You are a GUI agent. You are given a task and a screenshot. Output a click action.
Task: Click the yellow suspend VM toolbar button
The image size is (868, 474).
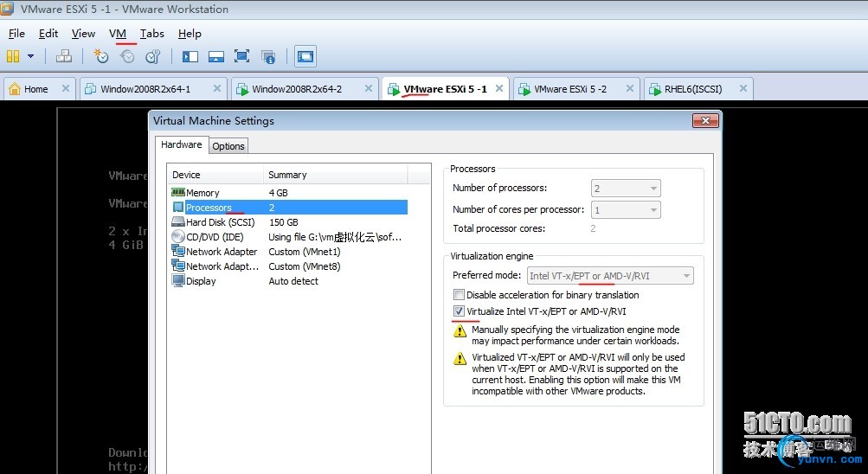pos(13,56)
